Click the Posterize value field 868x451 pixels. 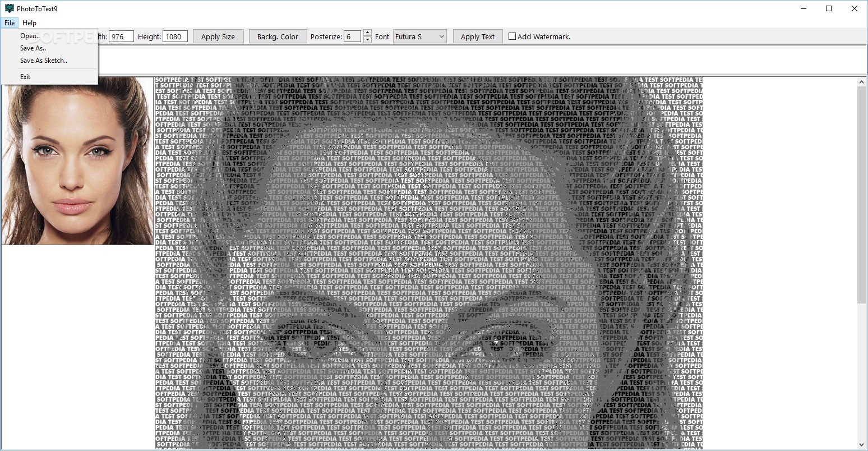[352, 36]
